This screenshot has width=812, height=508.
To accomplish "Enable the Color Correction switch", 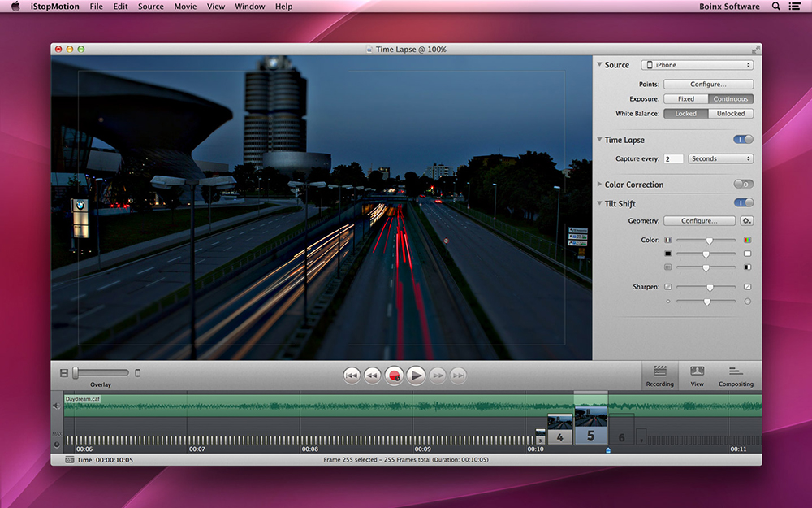I will pyautogui.click(x=743, y=185).
